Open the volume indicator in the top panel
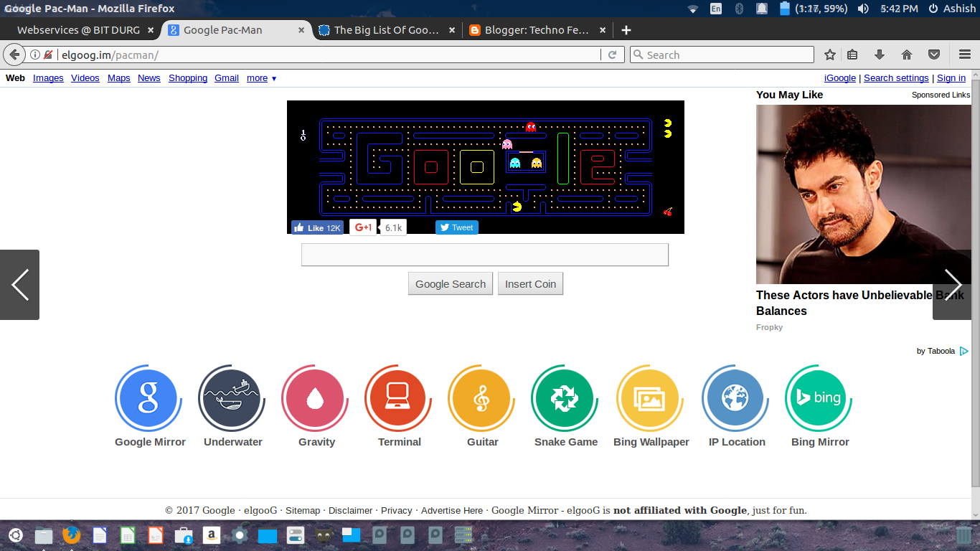980x551 pixels. [x=863, y=9]
